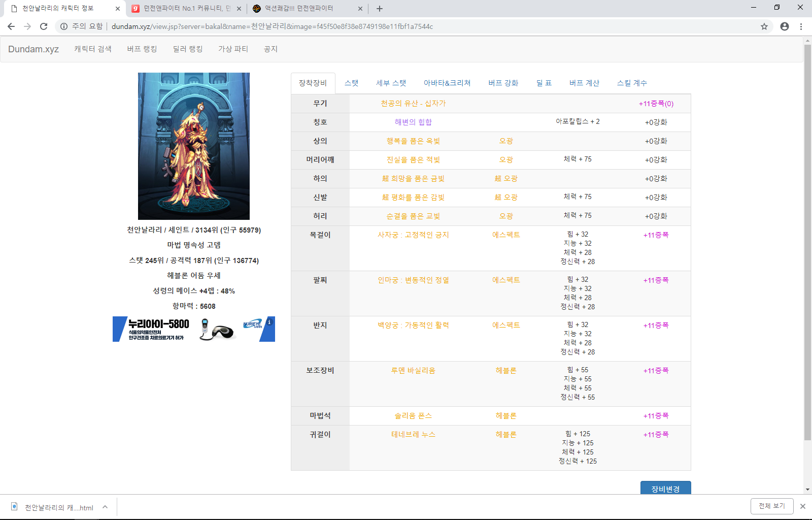The width and height of the screenshot is (812, 520).
Task: Click the character portrait image
Action: click(x=194, y=146)
